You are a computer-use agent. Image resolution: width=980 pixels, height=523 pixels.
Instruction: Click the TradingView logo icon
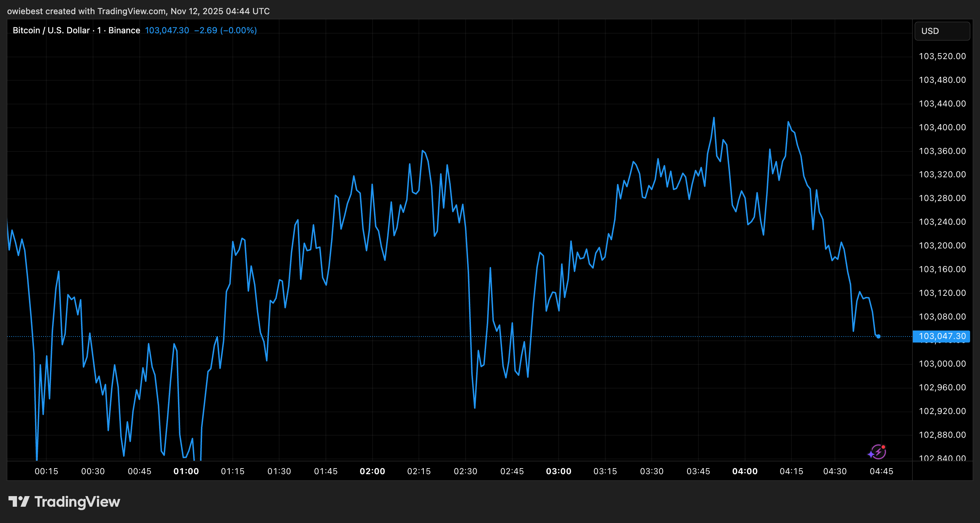pos(19,502)
